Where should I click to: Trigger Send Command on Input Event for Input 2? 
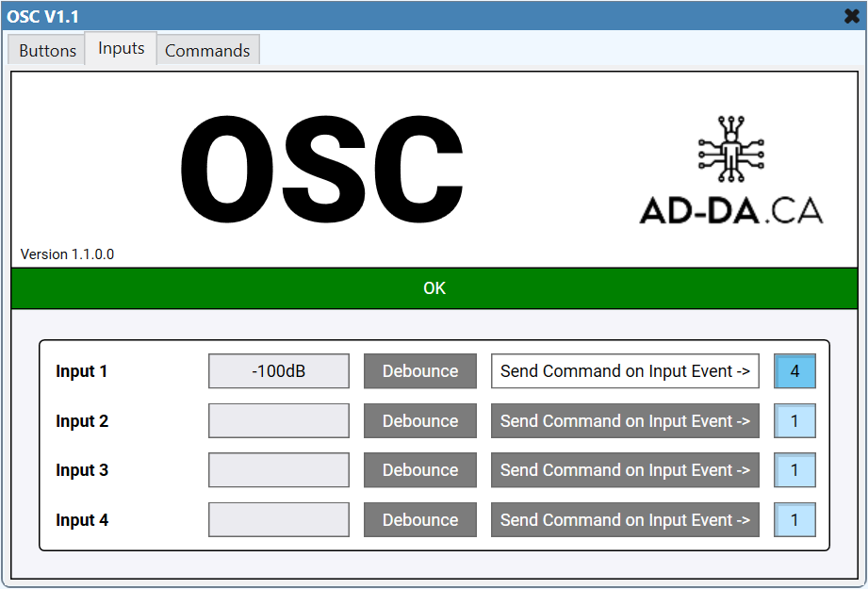coord(624,420)
